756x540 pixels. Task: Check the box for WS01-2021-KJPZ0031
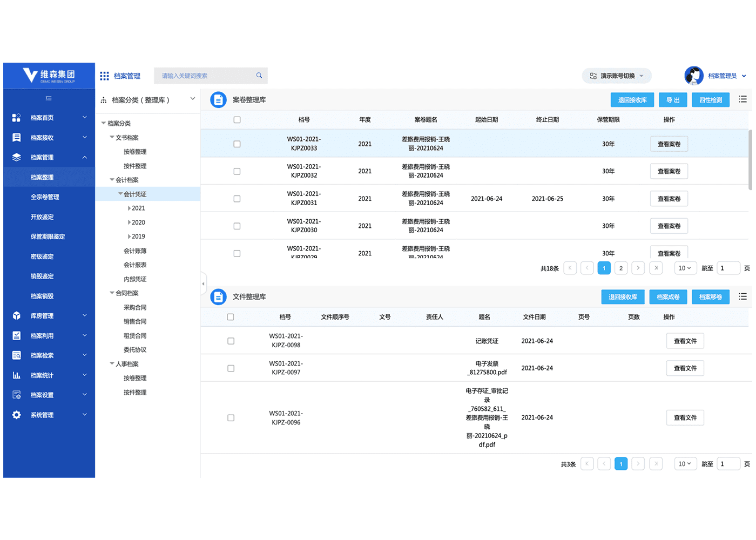point(237,199)
